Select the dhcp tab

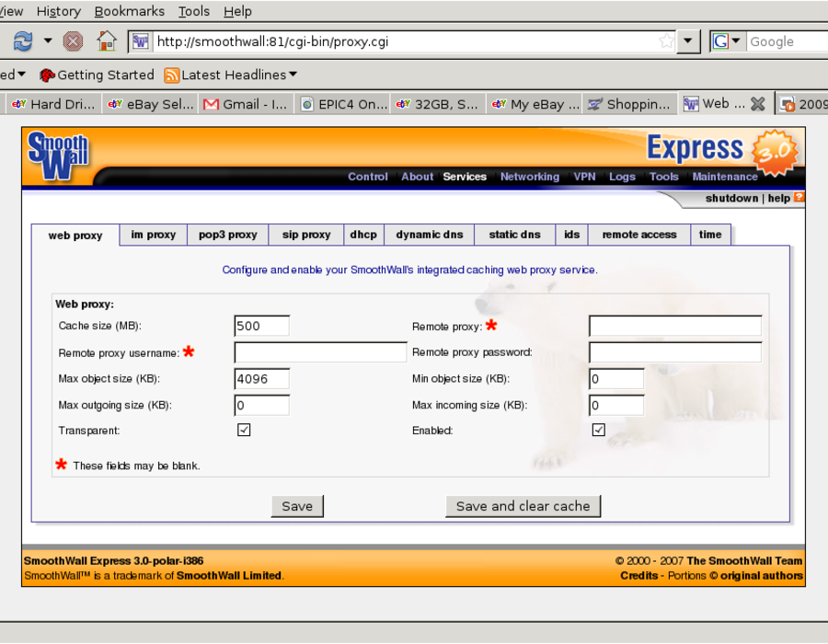point(363,235)
